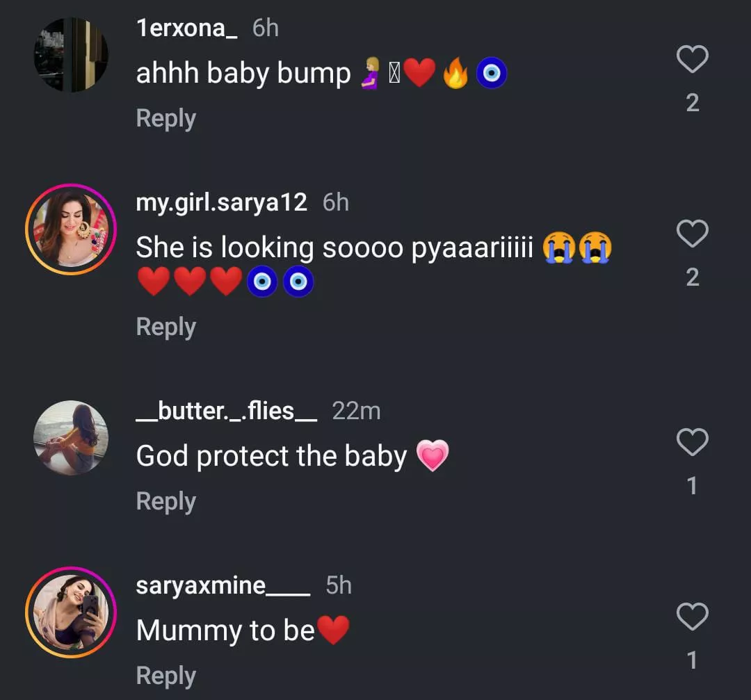Reply to my.girl.sarya12's comment
The image size is (751, 700).
165,327
